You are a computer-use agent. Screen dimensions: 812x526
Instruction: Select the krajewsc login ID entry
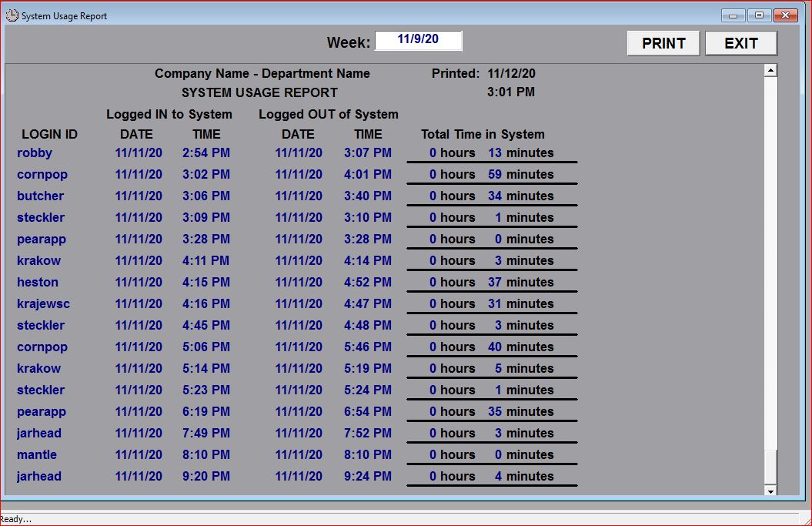point(43,304)
